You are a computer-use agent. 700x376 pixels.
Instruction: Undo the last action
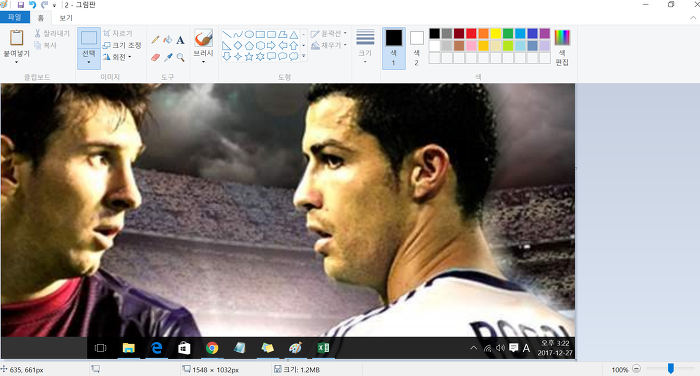click(33, 5)
